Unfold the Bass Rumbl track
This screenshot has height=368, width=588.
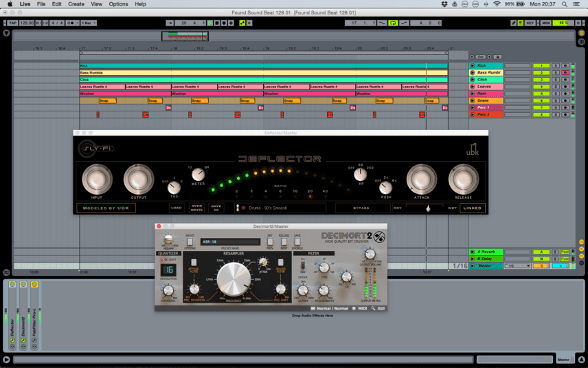coord(473,72)
